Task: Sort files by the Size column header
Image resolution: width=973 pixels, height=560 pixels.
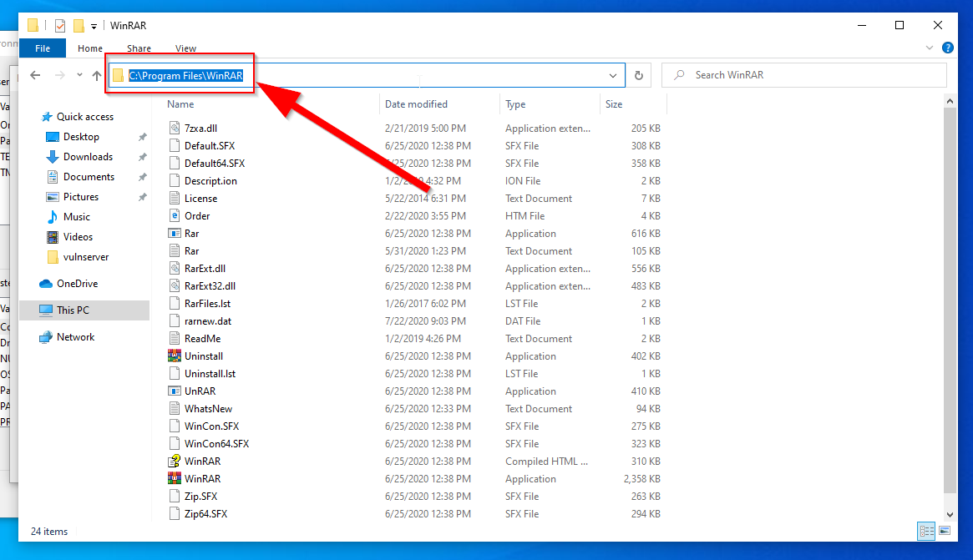Action: (614, 104)
